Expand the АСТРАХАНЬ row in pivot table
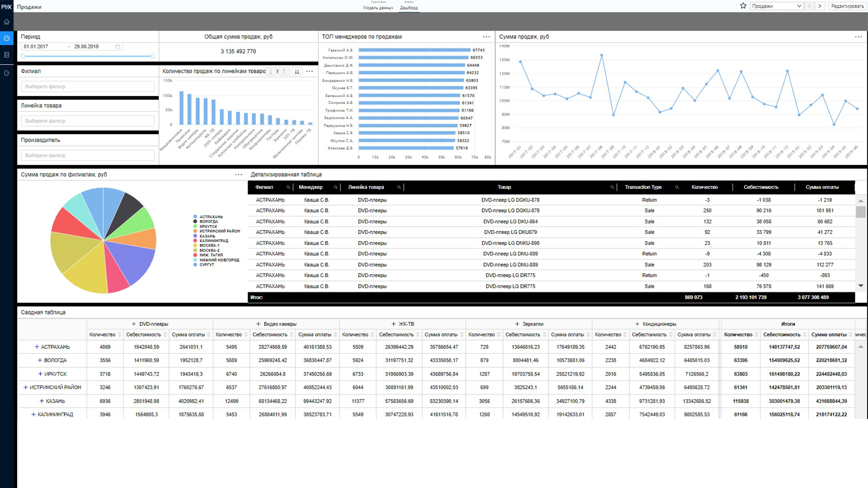The width and height of the screenshot is (868, 488). 37,347
